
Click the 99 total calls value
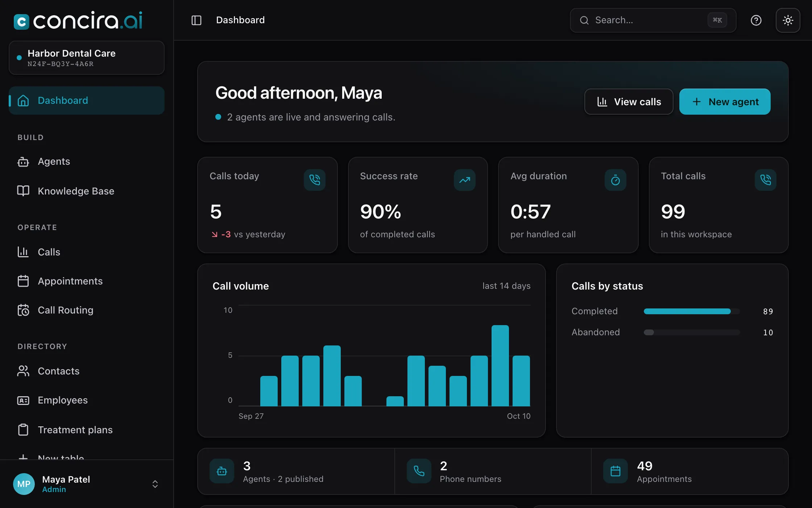point(673,212)
